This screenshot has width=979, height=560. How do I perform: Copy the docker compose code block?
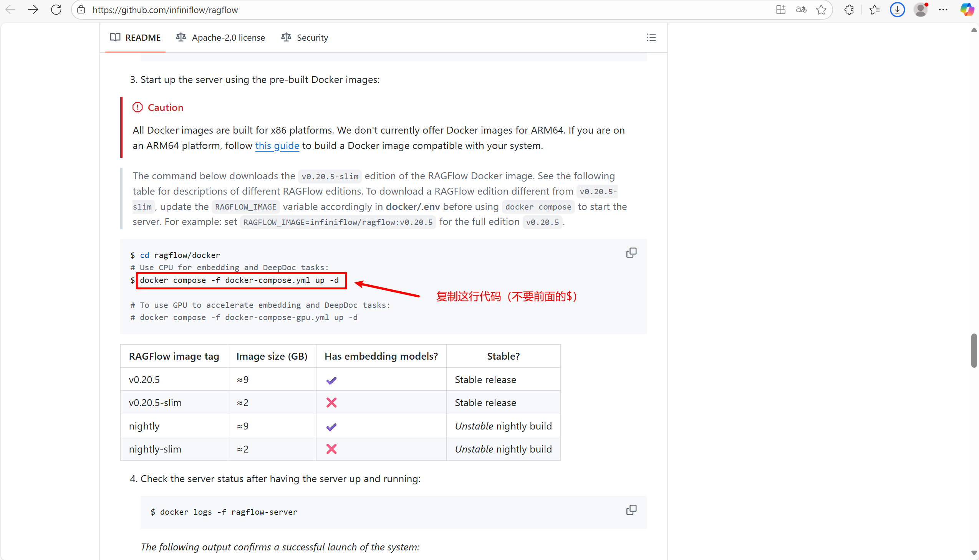pyautogui.click(x=631, y=253)
